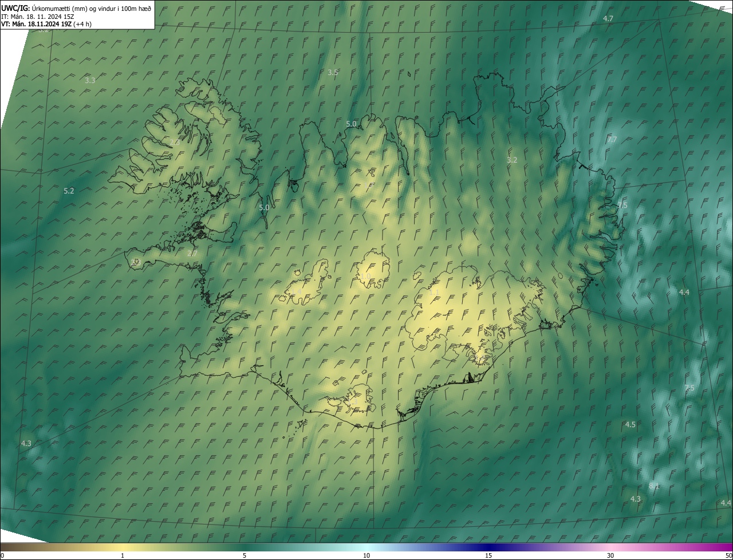Click the 'UWC/IG: Úrkomumætti (mm)' title line

point(76,8)
